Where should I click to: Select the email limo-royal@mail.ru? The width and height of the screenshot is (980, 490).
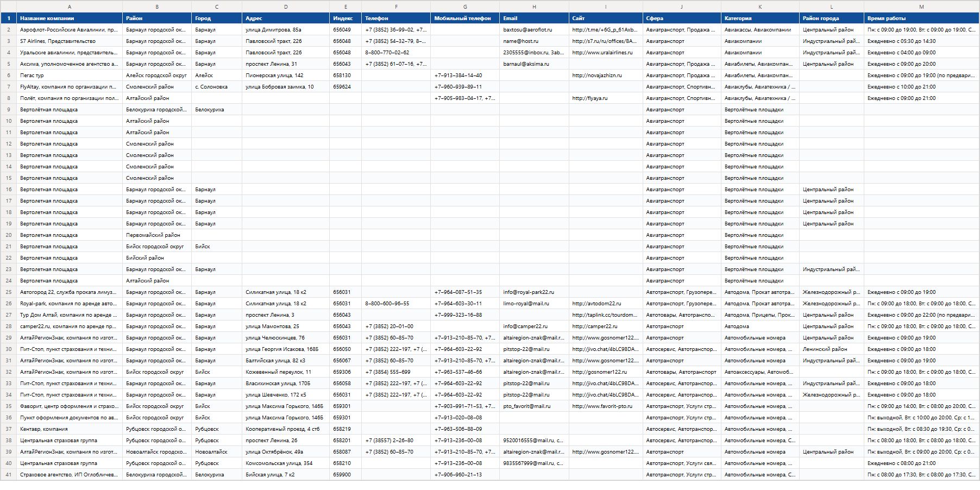pos(534,304)
